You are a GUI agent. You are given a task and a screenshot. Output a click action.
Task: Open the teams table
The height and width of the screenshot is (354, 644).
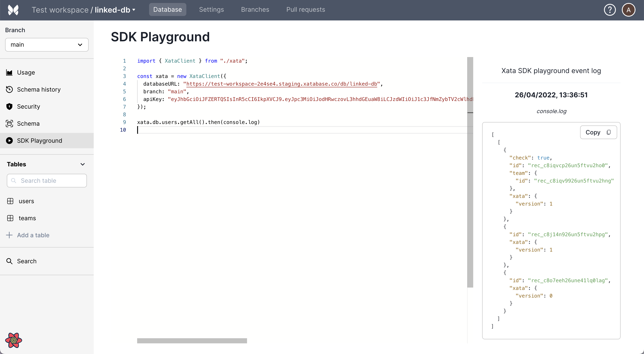point(27,218)
